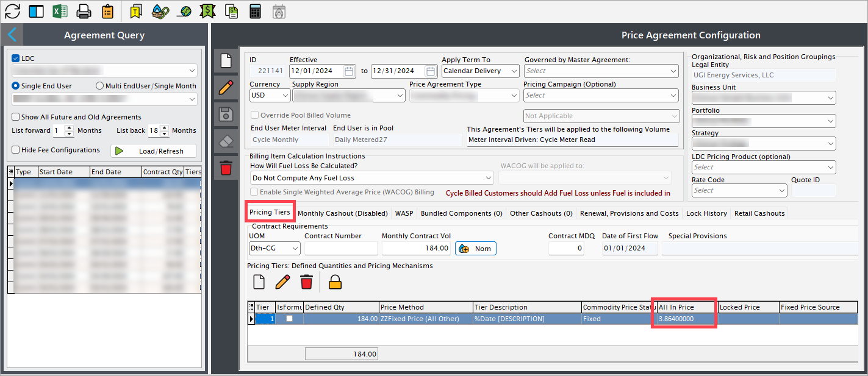Create new agreement with blank page icon
This screenshot has height=376, width=868.
[226, 60]
